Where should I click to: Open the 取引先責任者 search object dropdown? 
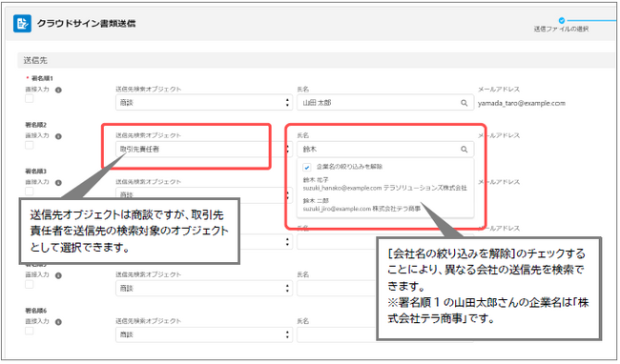[204, 150]
